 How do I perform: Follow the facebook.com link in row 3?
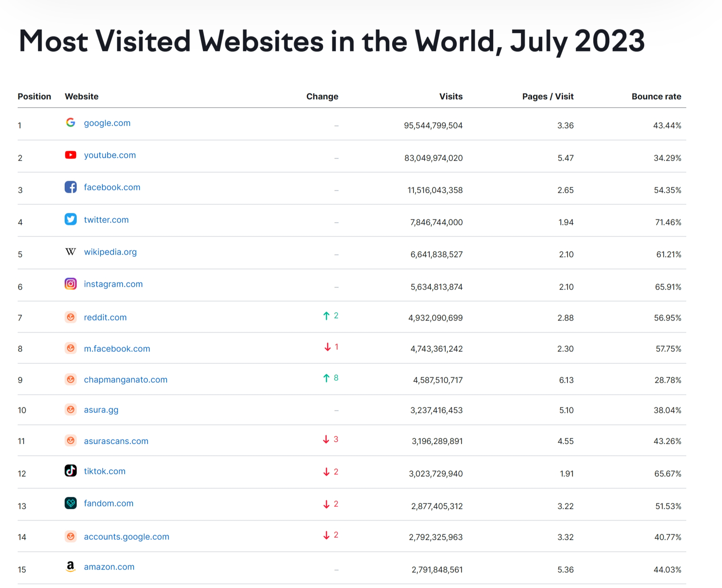(112, 187)
